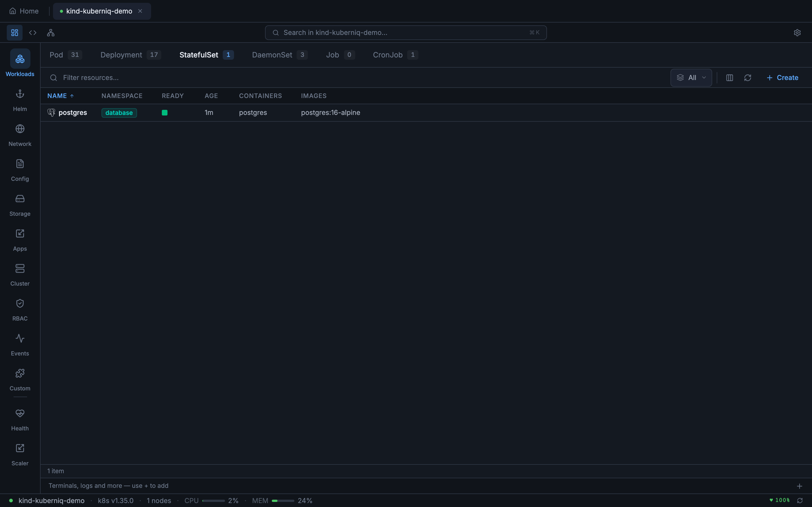Click the Create button
This screenshot has height=507, width=812.
coord(783,77)
